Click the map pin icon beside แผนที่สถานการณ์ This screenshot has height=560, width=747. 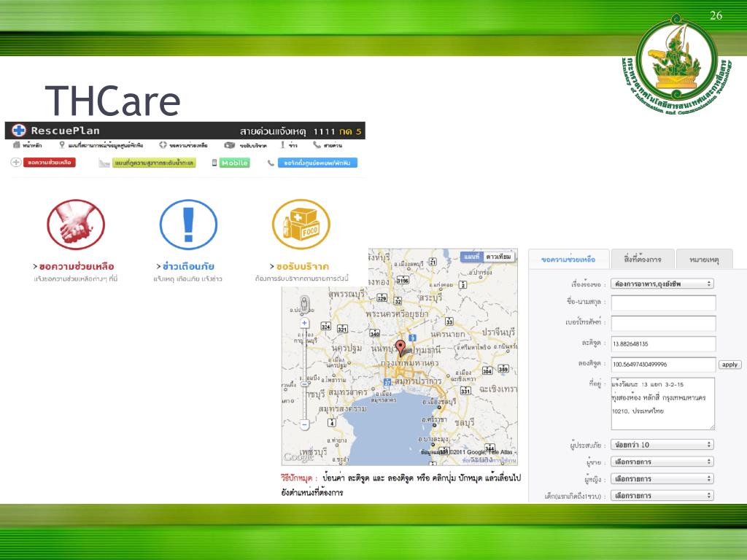click(62, 145)
